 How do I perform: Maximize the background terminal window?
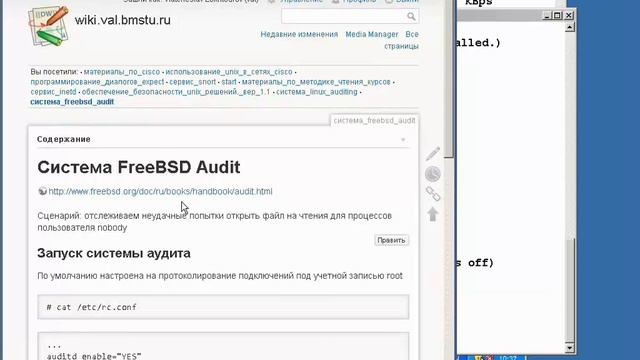[x=557, y=16]
